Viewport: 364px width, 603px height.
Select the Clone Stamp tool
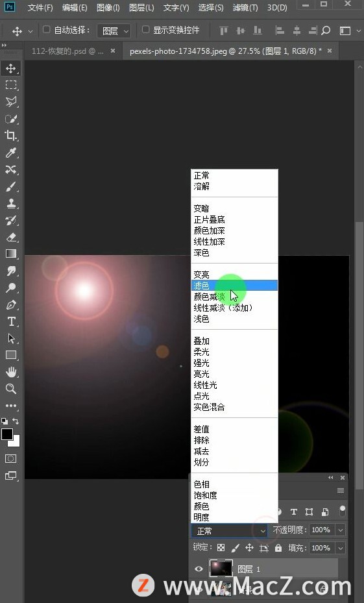click(11, 203)
